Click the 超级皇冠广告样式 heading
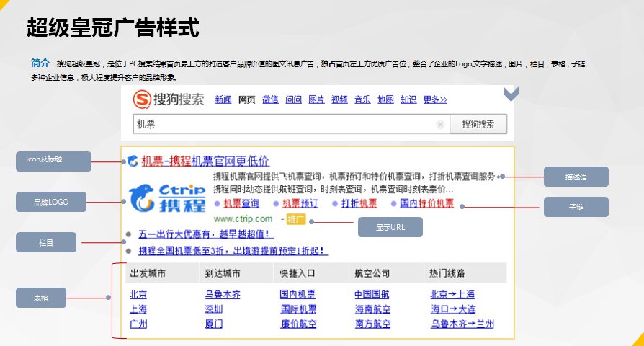Screen dimensions: 644x346 (x=113, y=28)
